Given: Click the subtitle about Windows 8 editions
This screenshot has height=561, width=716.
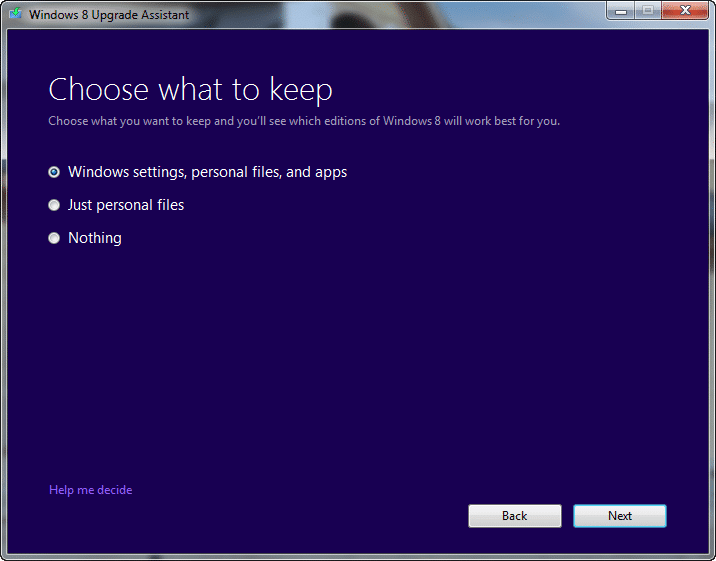Looking at the screenshot, I should (304, 121).
